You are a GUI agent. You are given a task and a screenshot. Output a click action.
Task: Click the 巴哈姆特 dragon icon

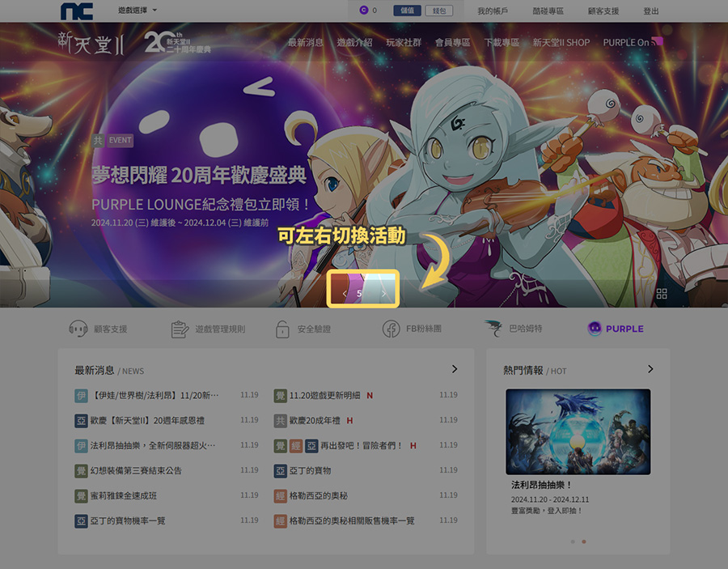[x=493, y=329]
